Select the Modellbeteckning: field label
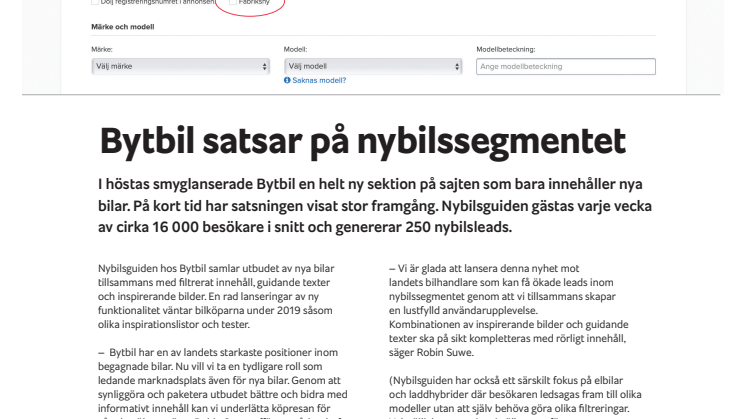Image resolution: width=746 pixels, height=419 pixels. tap(506, 49)
